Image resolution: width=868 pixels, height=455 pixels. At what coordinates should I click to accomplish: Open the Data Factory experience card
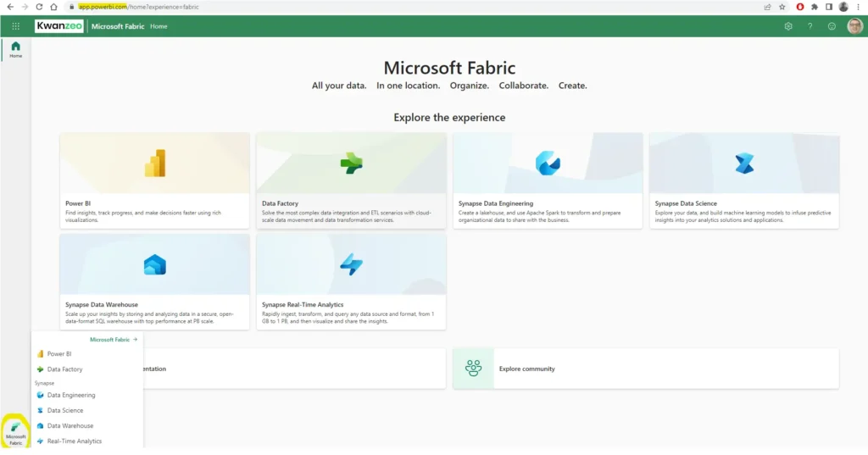(x=351, y=180)
